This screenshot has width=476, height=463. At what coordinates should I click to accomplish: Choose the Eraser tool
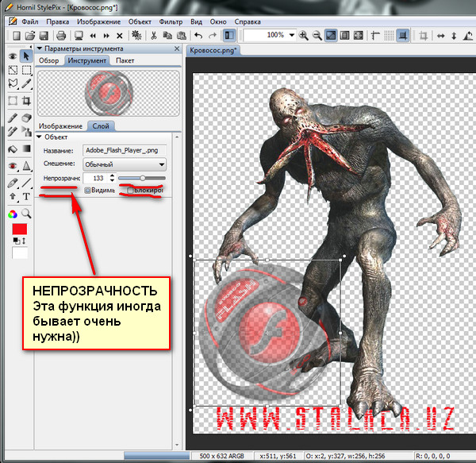click(x=26, y=117)
